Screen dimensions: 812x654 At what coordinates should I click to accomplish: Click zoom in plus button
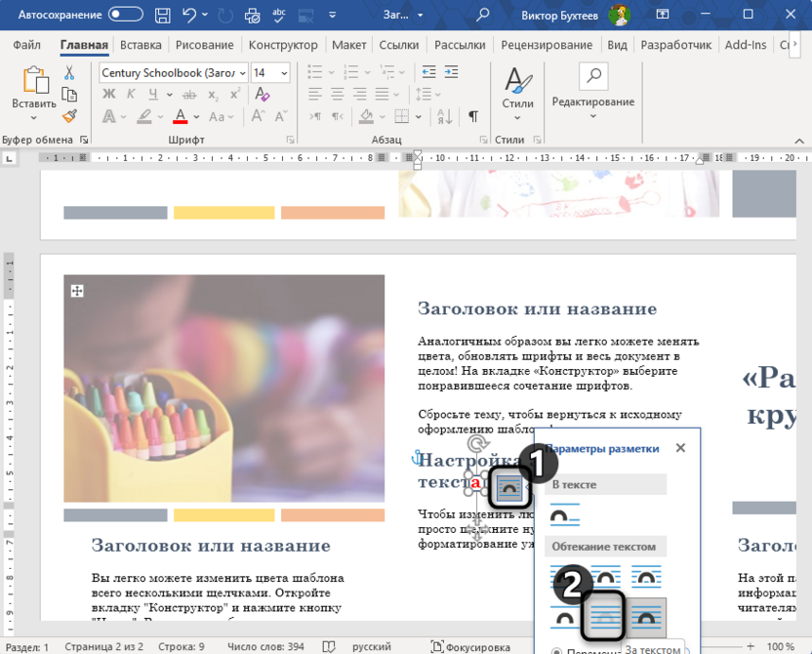pos(751,646)
